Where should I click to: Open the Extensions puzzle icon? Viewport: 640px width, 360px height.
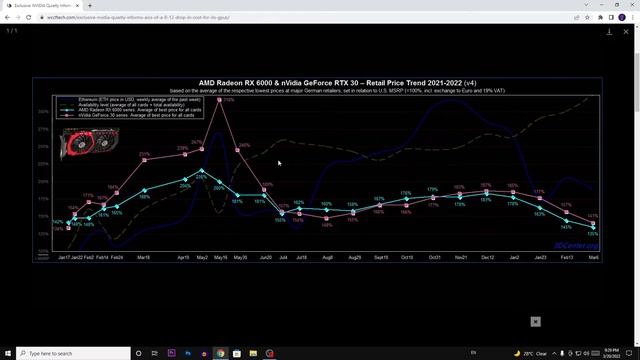[x=600, y=18]
